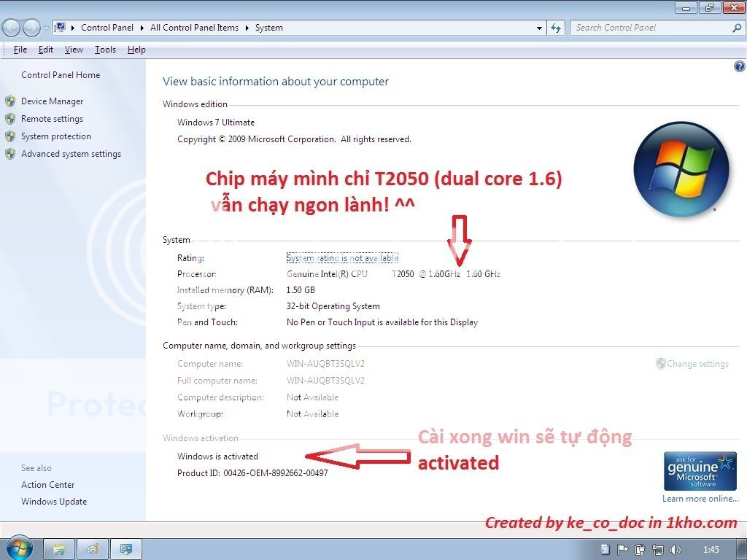Open Action Center under See also
The image size is (747, 560).
[x=47, y=485]
